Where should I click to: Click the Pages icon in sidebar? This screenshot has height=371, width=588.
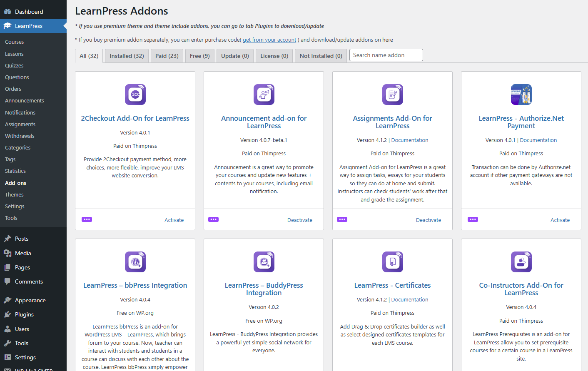(x=7, y=267)
